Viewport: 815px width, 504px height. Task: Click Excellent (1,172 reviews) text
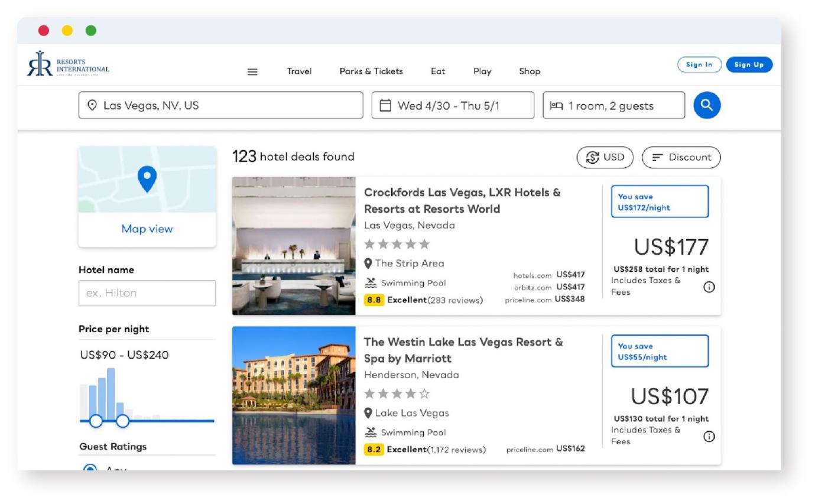pyautogui.click(x=436, y=450)
